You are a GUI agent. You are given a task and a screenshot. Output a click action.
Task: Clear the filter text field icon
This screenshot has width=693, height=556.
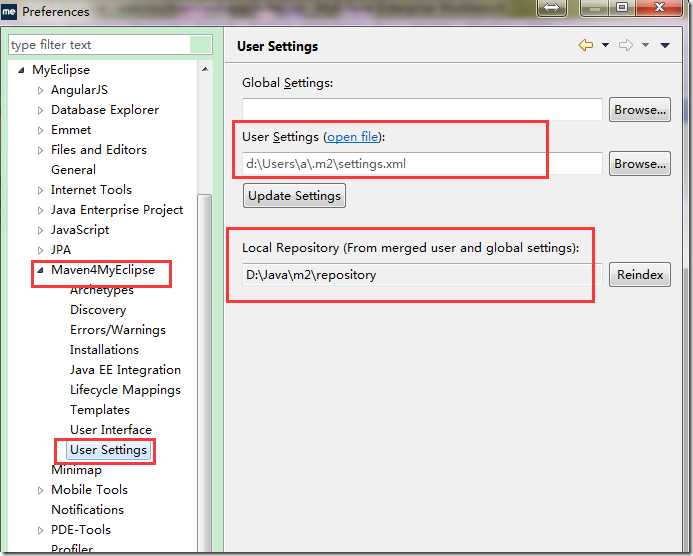click(x=201, y=45)
